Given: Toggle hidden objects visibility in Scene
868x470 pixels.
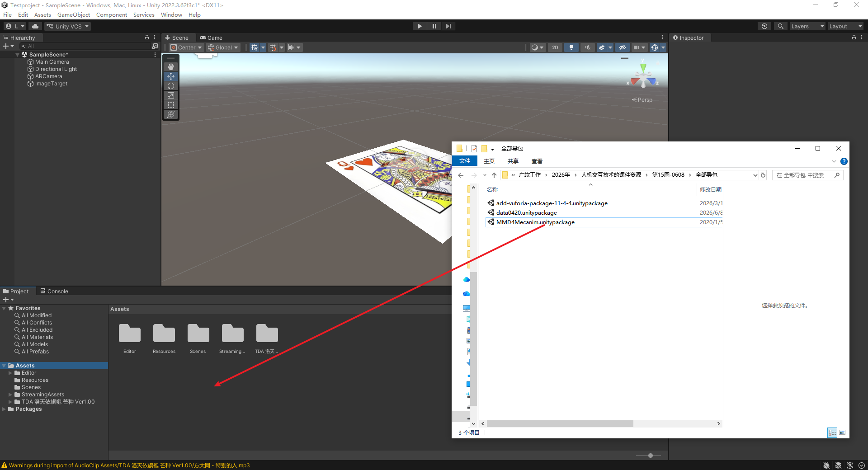Looking at the screenshot, I should click(623, 47).
